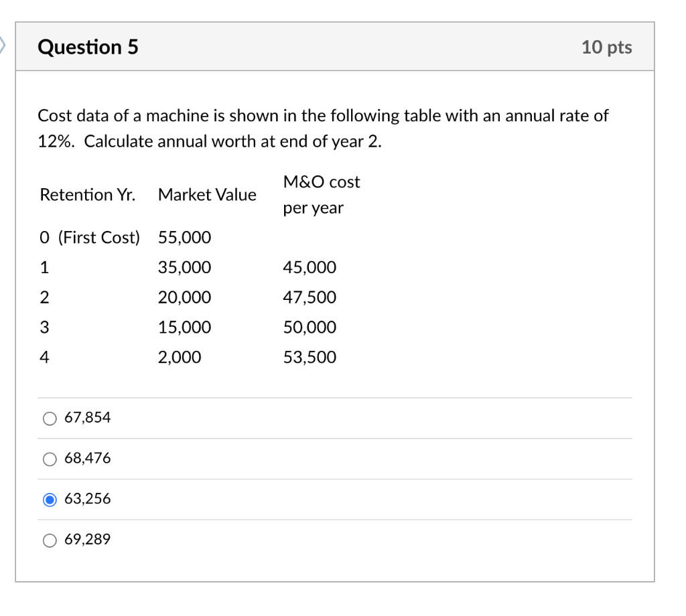The image size is (686, 616).
Task: Deselect the chosen 63,256 answer
Action: 50,499
